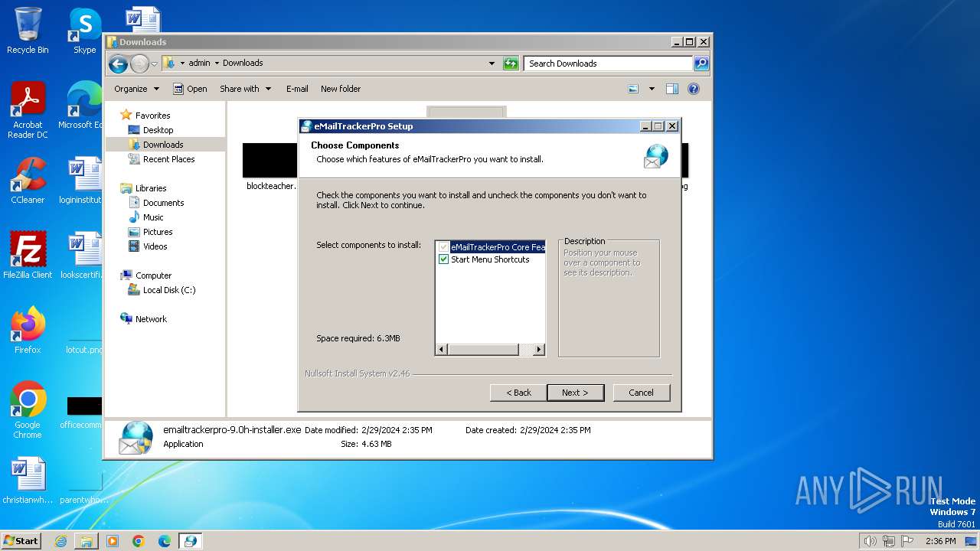Open Internet Explorer from taskbar
Viewport: 980px width, 551px height.
[x=60, y=541]
